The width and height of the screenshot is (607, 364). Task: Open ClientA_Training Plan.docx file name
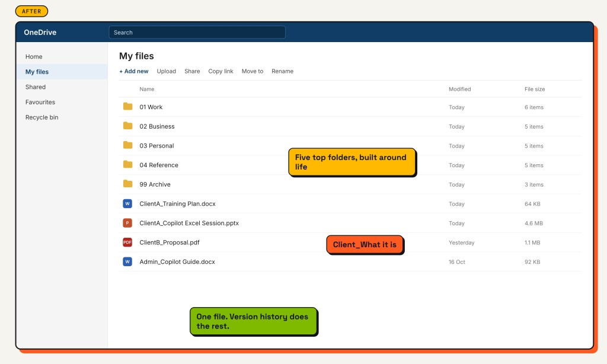[x=177, y=204]
